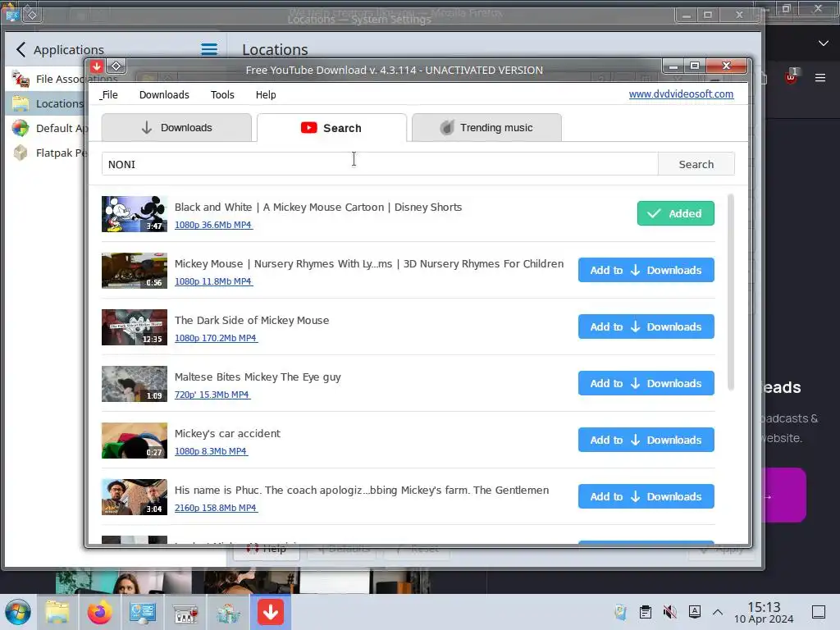
Task: Click The Dark Side of Mickey Mouse thumbnail
Action: 135,327
